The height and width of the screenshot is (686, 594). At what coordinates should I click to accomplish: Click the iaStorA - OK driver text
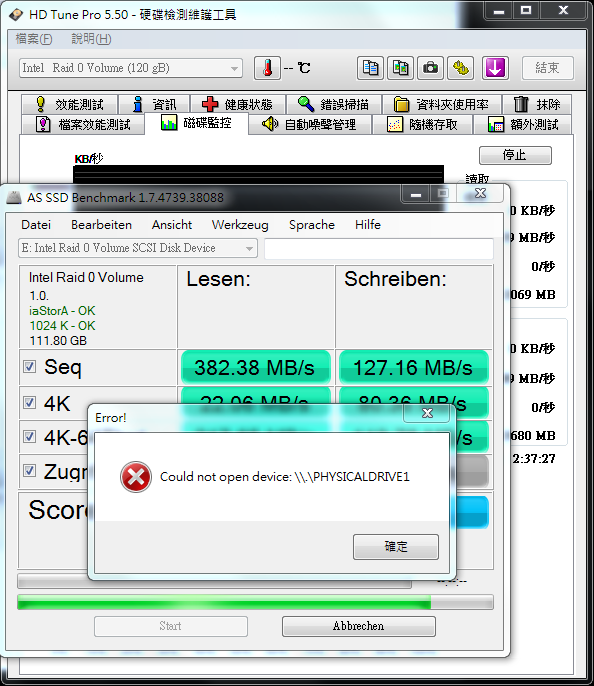coord(62,311)
